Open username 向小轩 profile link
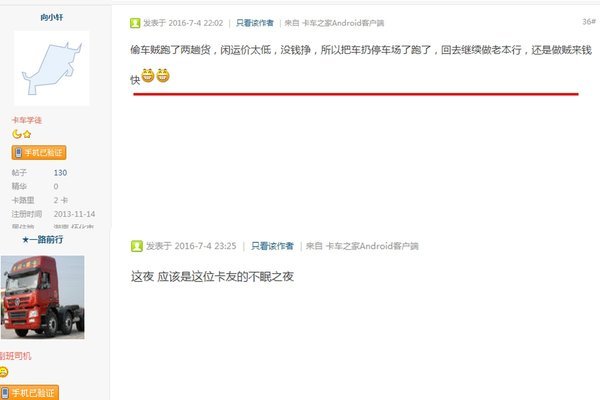Image resolution: width=600 pixels, height=400 pixels. [52, 17]
